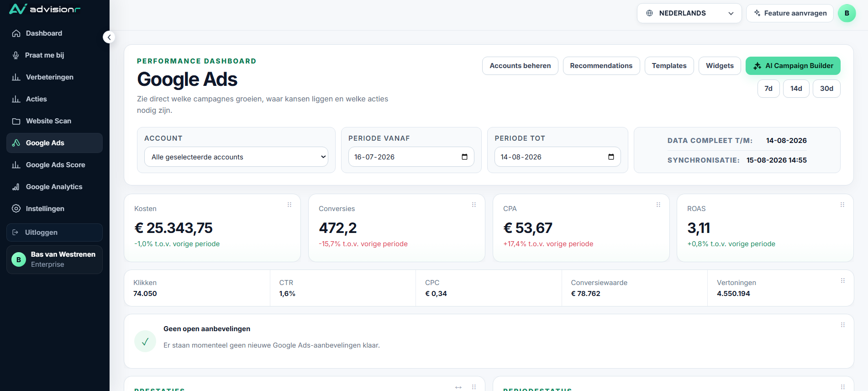Go to Verbeteringen page

point(54,77)
